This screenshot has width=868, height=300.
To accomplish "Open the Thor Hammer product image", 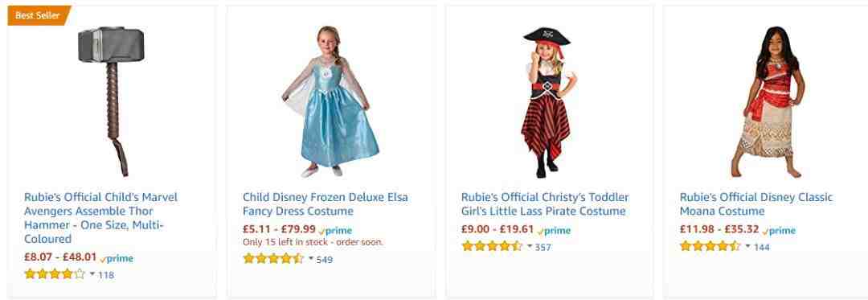I will (111, 101).
